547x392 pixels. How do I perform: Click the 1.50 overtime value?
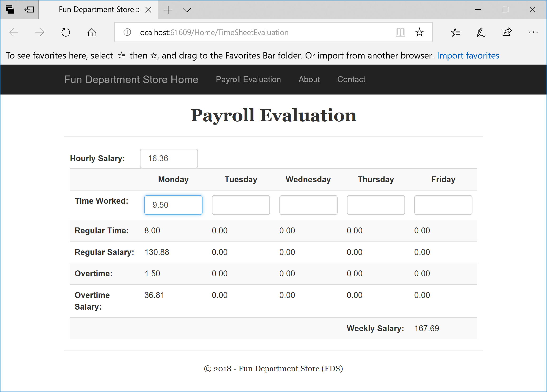(x=152, y=274)
